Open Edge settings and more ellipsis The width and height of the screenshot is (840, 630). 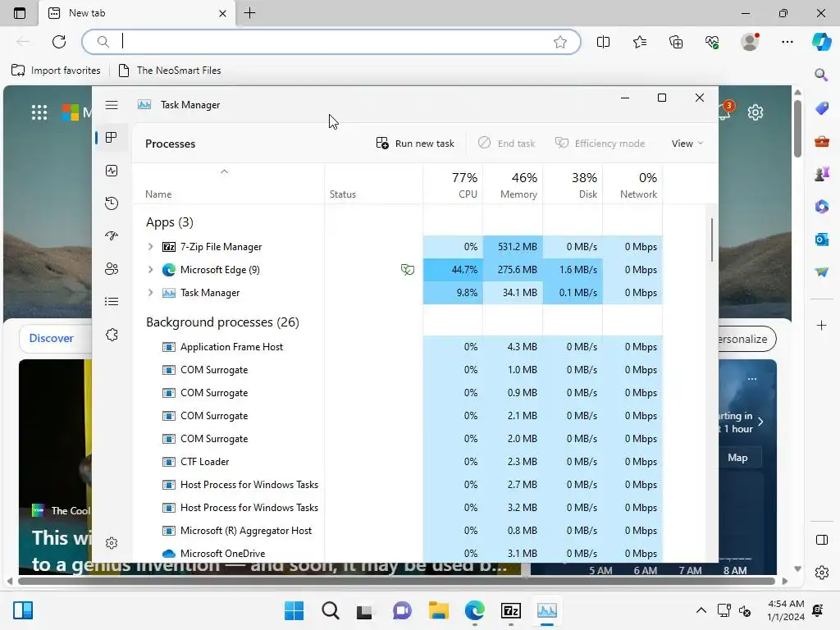tap(787, 42)
